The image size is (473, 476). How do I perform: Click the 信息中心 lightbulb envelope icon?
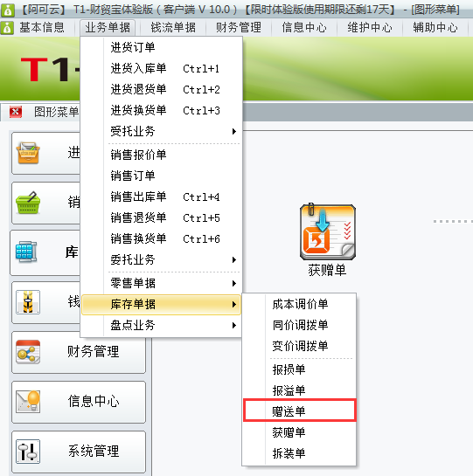[x=28, y=401]
